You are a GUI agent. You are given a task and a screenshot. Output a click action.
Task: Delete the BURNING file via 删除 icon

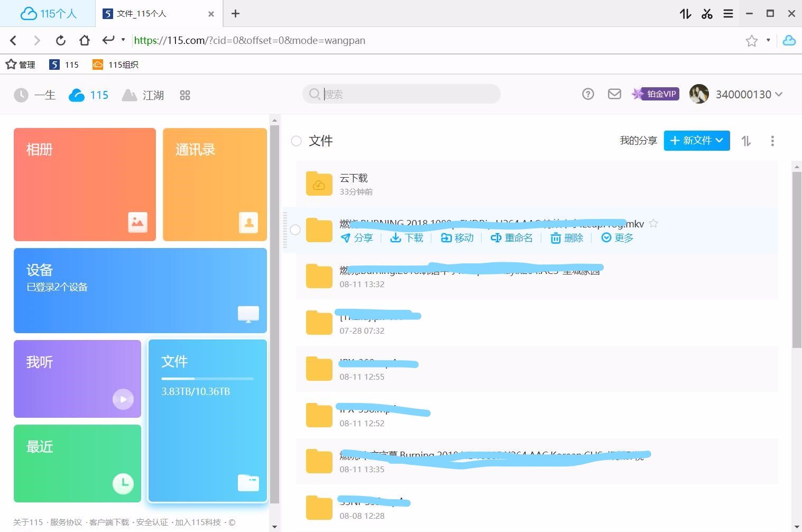coord(566,237)
